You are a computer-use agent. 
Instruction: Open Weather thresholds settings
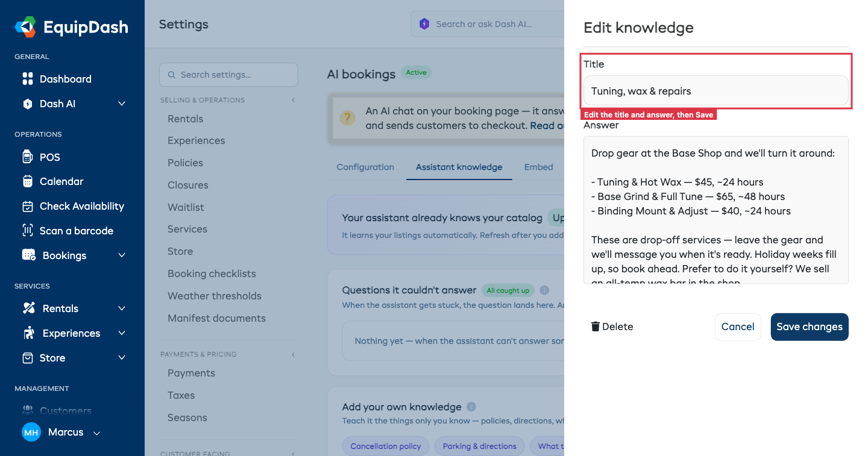coord(215,296)
